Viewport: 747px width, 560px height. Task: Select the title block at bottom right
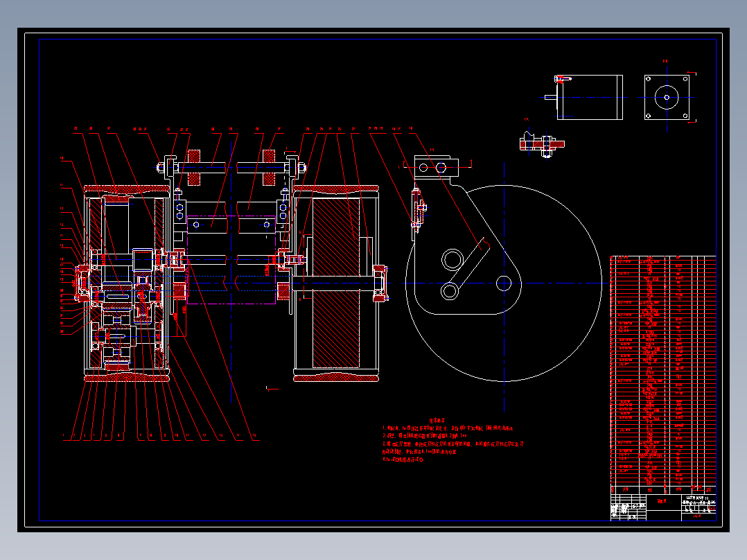pos(663,507)
